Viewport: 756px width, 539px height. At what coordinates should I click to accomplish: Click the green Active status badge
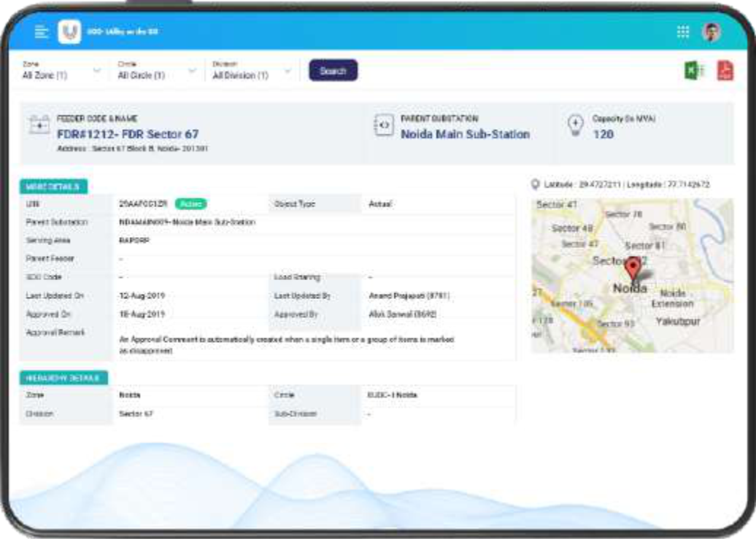tap(190, 204)
